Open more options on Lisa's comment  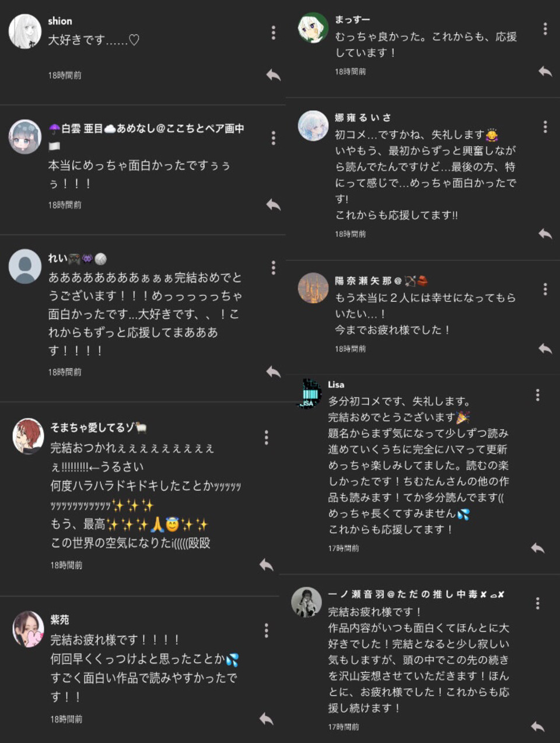537,395
